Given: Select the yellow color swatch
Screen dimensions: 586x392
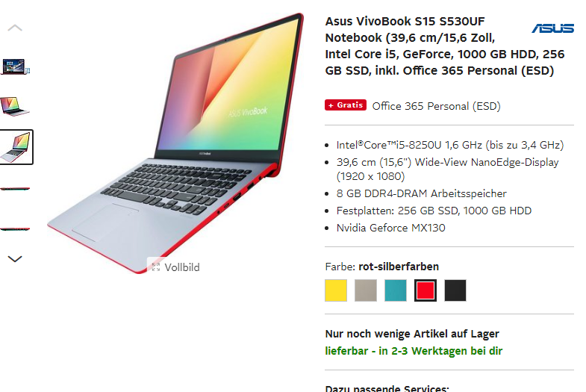Looking at the screenshot, I should (336, 290).
